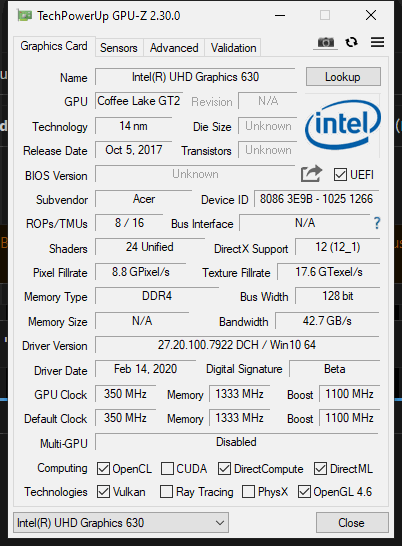Switch to the Sensors tab
The width and height of the screenshot is (402, 546).
tap(118, 48)
